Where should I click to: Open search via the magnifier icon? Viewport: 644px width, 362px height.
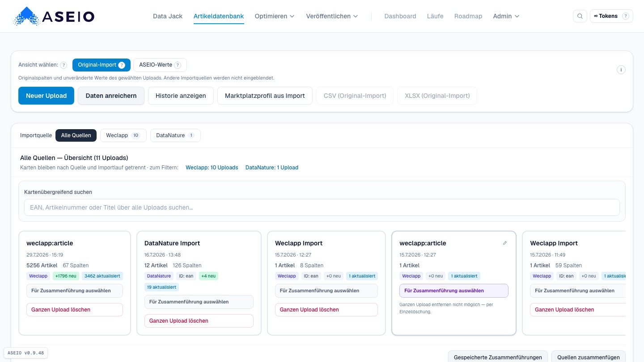click(x=580, y=16)
